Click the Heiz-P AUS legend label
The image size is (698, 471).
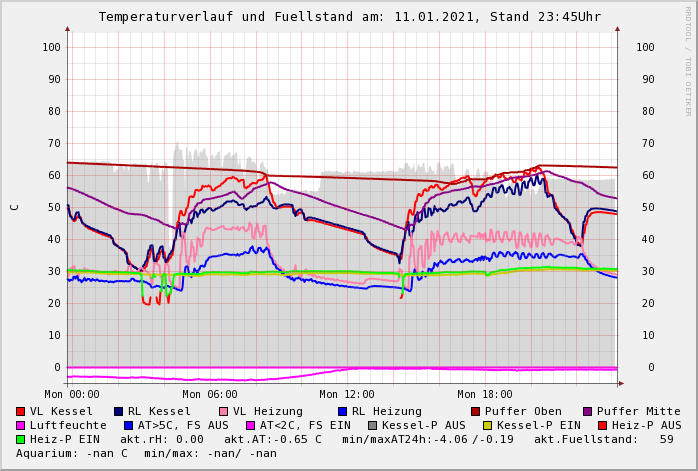(x=646, y=425)
